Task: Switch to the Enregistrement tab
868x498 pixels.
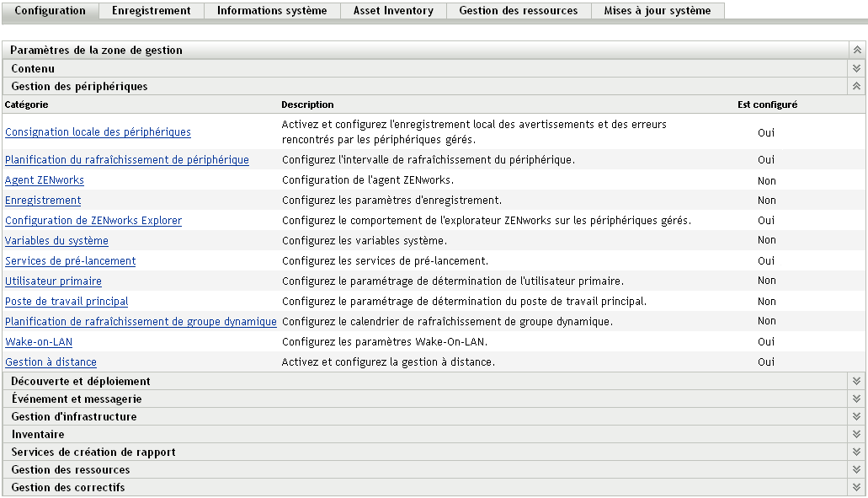Action: 150,11
